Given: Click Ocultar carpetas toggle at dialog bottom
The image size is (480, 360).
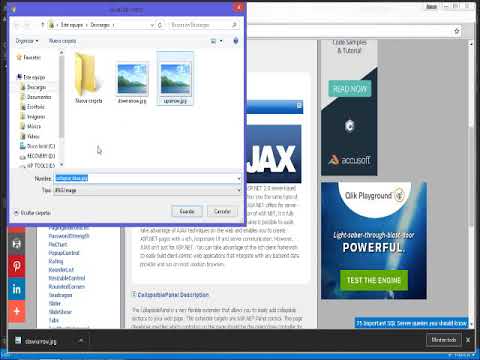Looking at the screenshot, I should (32, 213).
